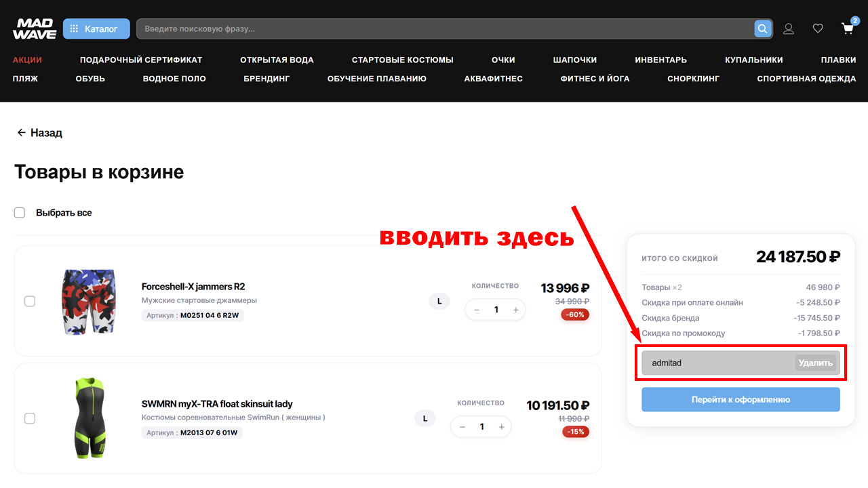
Task: Open the ОБУВЬ menu item
Action: pyautogui.click(x=90, y=79)
